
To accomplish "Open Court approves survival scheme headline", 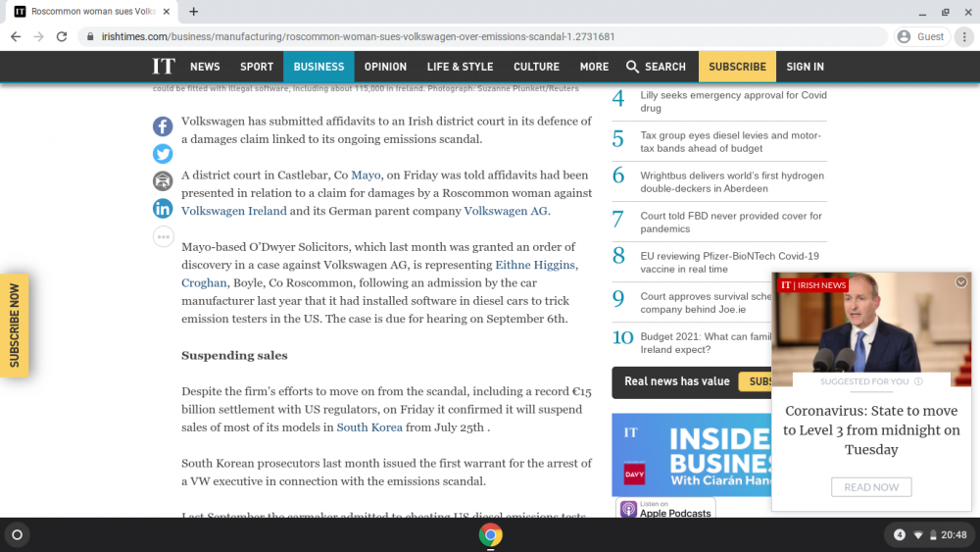I will click(x=706, y=303).
